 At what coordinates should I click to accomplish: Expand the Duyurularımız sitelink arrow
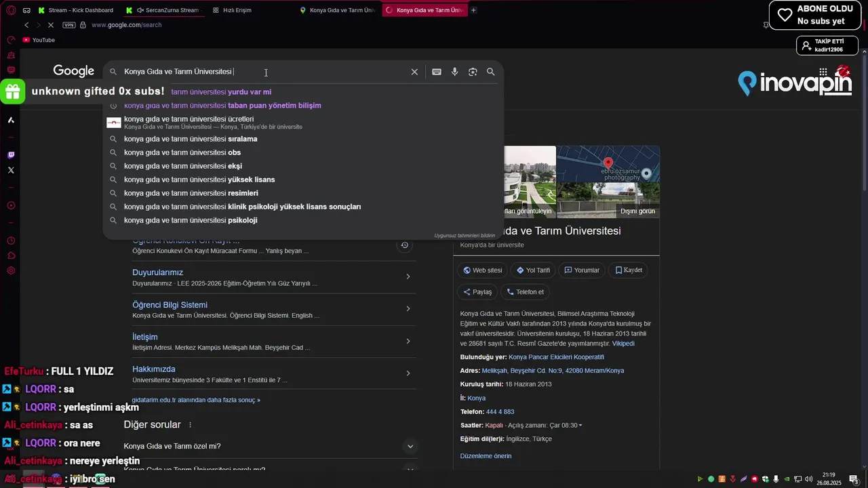[408, 277]
